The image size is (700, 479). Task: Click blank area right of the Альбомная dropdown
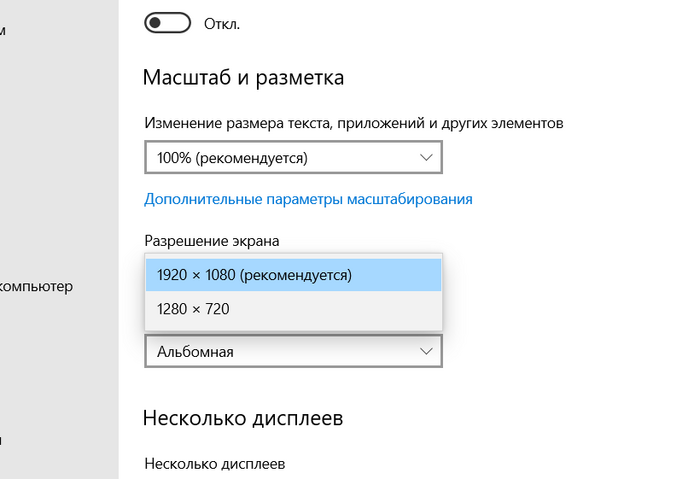[x=560, y=351]
